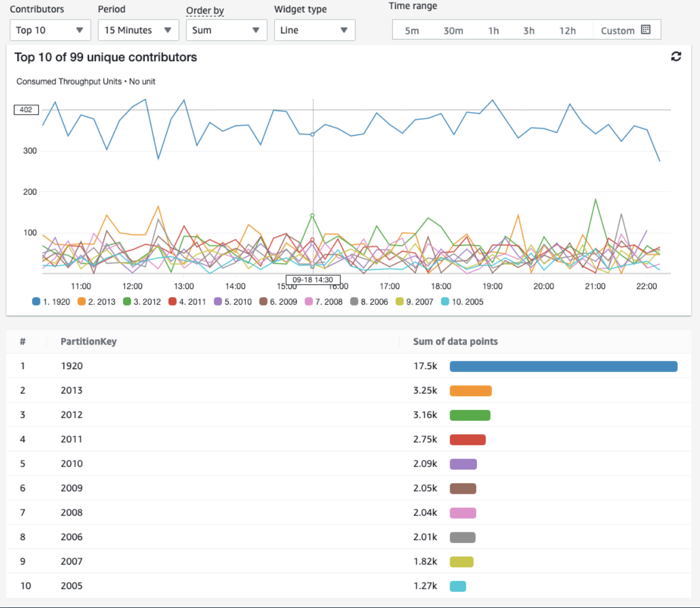Click the 17.5k sum value
The width and height of the screenshot is (700, 608).
pos(425,366)
